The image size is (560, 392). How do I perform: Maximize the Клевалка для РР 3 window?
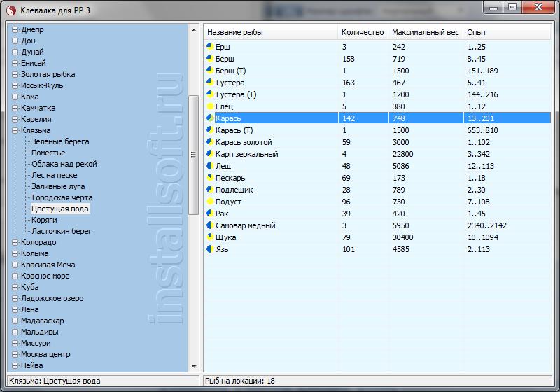512,7
